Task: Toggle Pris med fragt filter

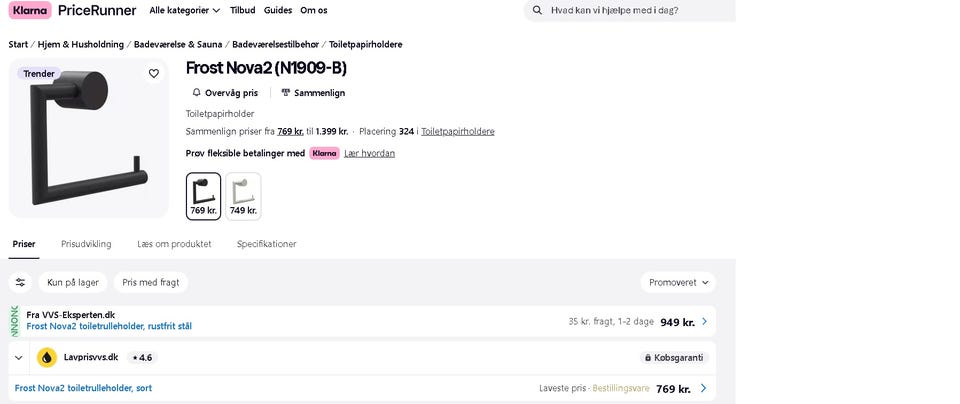Action: click(151, 282)
